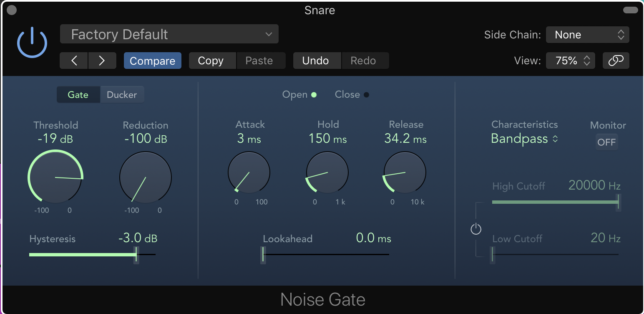This screenshot has width=644, height=314.
Task: Click the Hysteresis slider handle
Action: point(136,254)
